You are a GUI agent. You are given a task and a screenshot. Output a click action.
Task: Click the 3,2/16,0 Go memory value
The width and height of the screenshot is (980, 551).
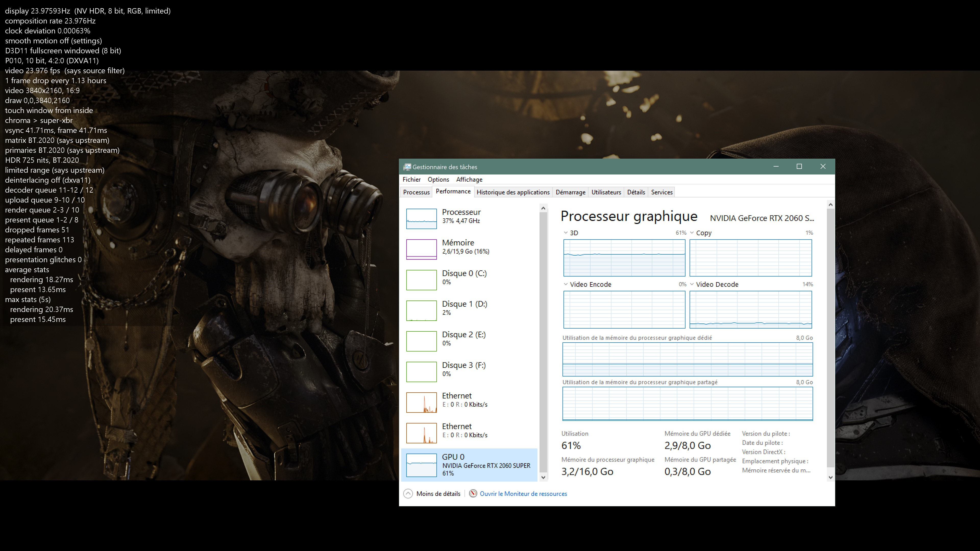coord(587,471)
